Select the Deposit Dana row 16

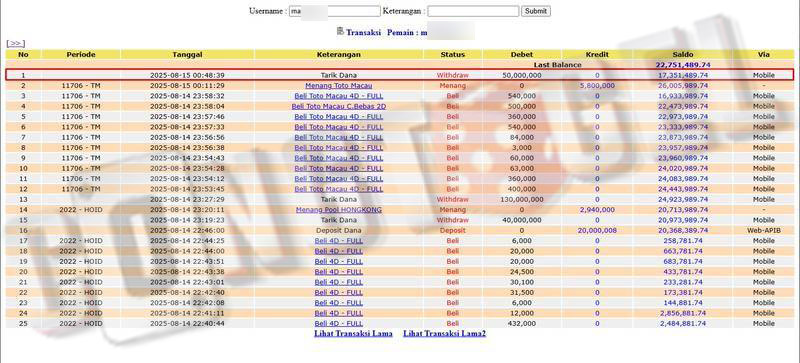pos(399,231)
